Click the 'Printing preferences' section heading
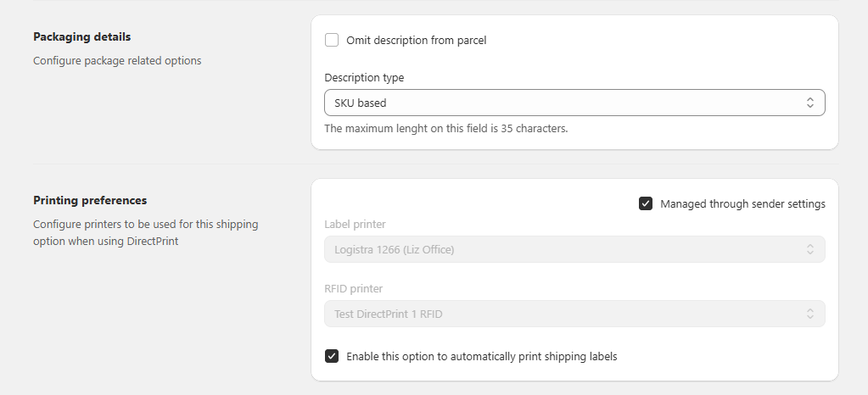 tap(90, 200)
